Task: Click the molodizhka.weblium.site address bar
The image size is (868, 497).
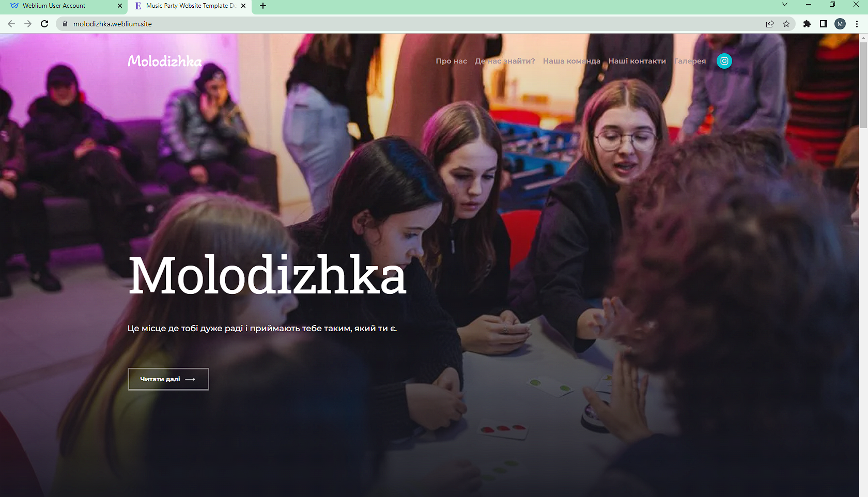Action: (413, 24)
